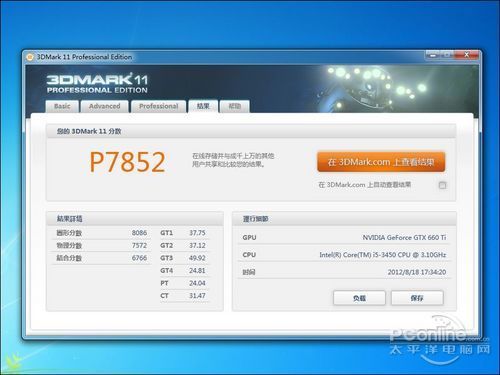
Task: Minimize the 3DMark 11 window
Action: (x=433, y=55)
